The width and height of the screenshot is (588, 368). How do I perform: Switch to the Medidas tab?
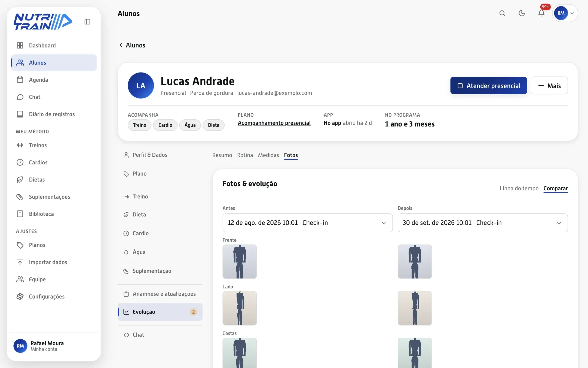click(268, 155)
